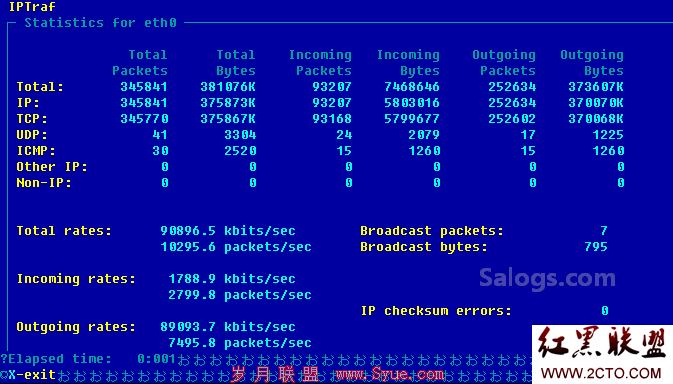Click the IP row label
Viewport: 673px width, 384px height.
point(28,103)
